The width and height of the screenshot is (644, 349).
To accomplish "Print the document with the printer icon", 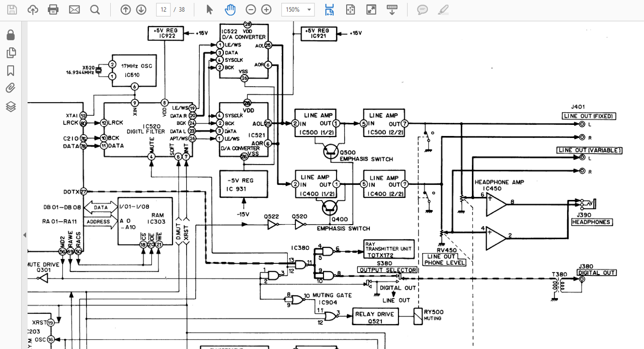I will [53, 10].
